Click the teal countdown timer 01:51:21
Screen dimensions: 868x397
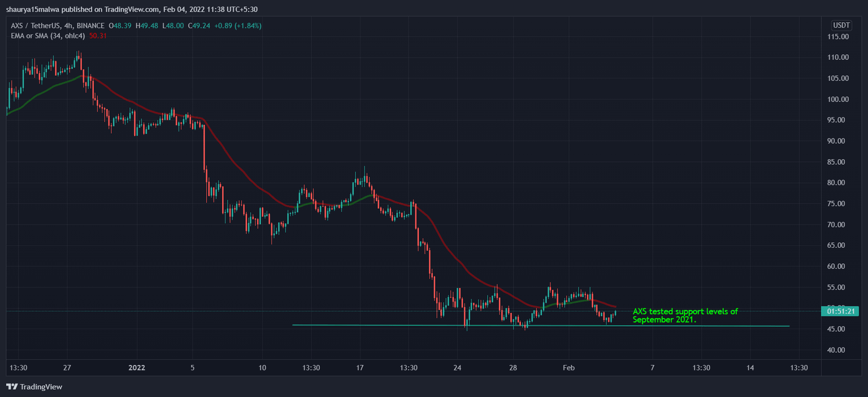[x=841, y=311]
